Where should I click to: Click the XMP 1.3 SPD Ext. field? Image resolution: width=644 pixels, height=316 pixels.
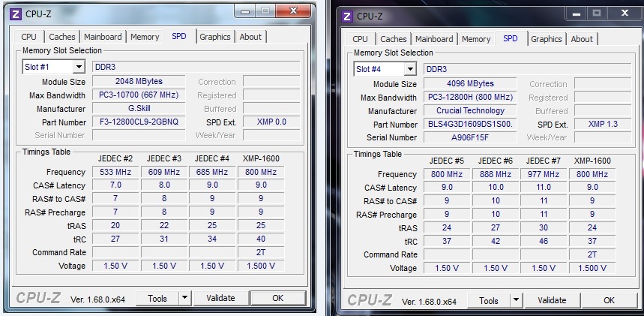[x=603, y=124]
